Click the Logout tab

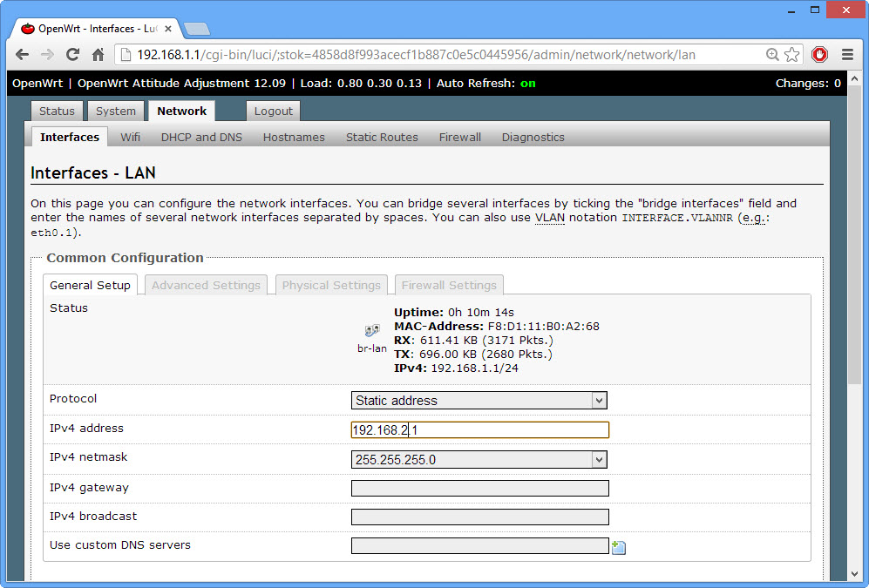273,112
